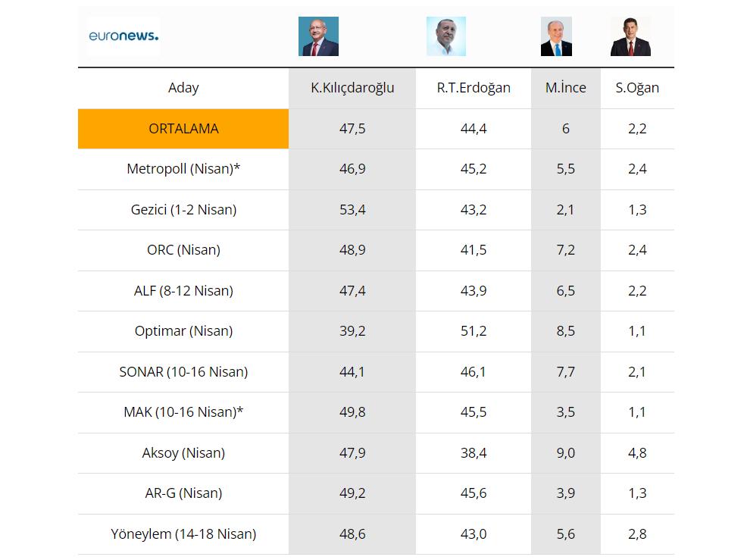
Task: Click Erdoğan's 51,2 value in Optimar row
Action: (474, 331)
